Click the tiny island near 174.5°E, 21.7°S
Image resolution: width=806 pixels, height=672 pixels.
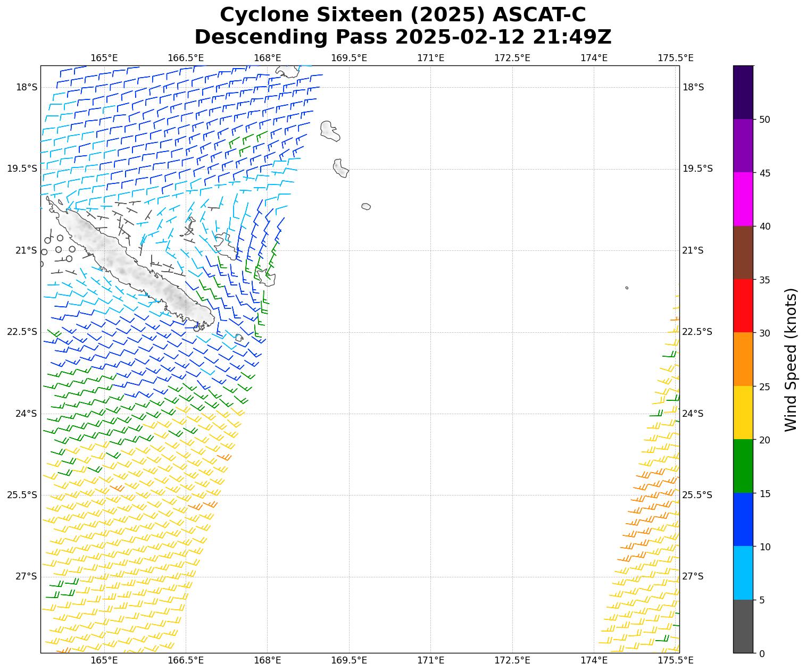coord(627,288)
